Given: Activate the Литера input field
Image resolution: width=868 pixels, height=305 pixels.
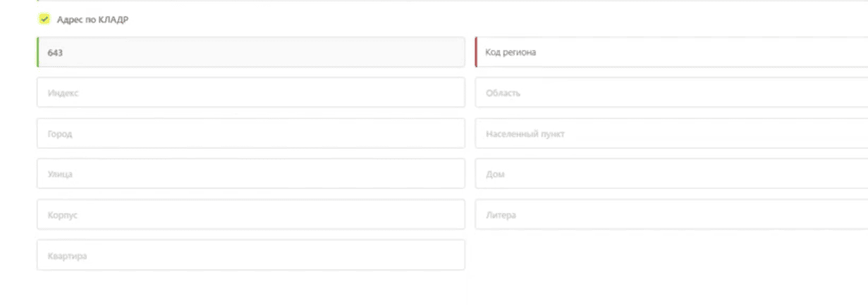Looking at the screenshot, I should 671,215.
